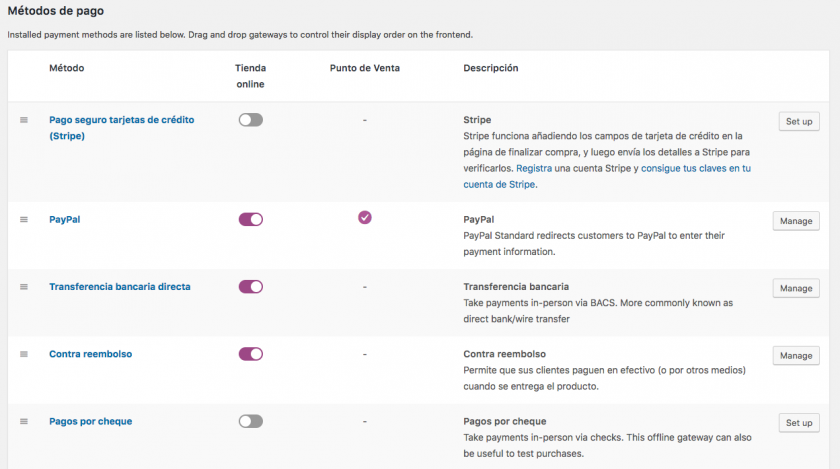Screen dimensions: 840x469
Task: Click drag handle for Pagos por cheque
Action: [24, 422]
